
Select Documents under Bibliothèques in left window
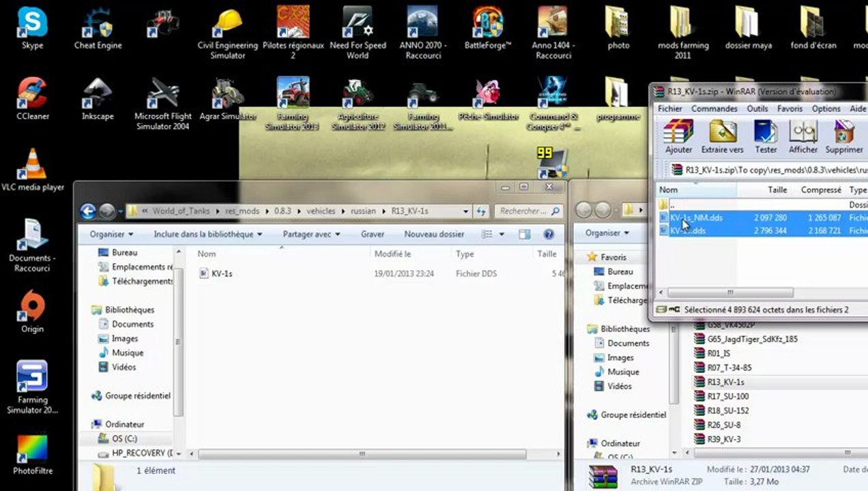click(x=132, y=324)
